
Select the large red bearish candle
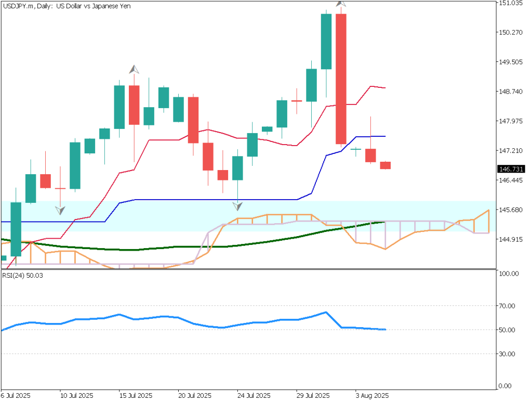pos(341,78)
